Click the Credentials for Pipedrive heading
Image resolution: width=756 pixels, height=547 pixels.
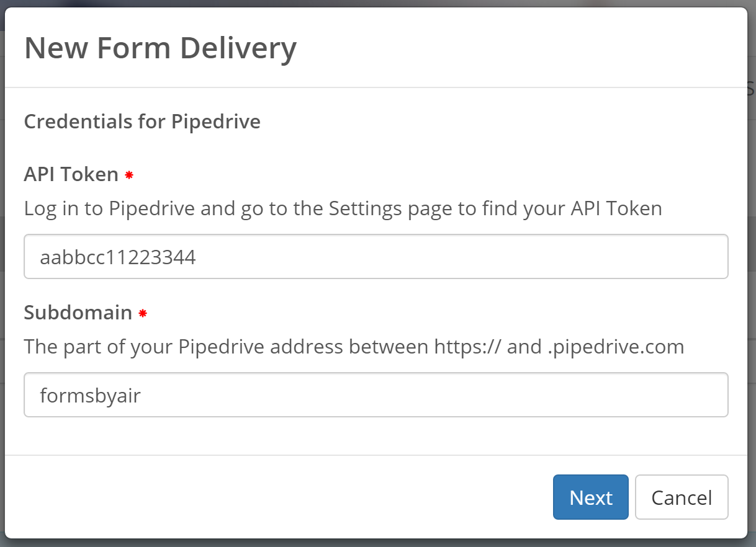click(x=142, y=122)
